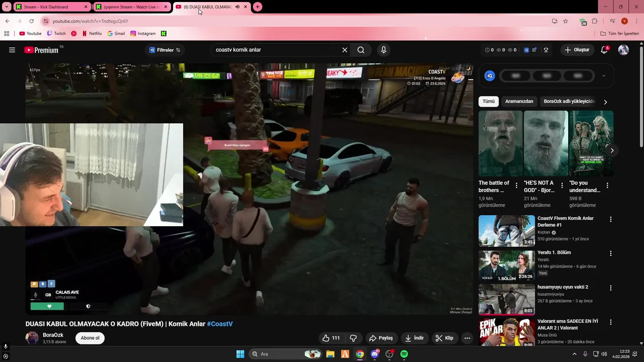Select the BoraOzk adlı yükleyiciden chip

click(x=569, y=101)
